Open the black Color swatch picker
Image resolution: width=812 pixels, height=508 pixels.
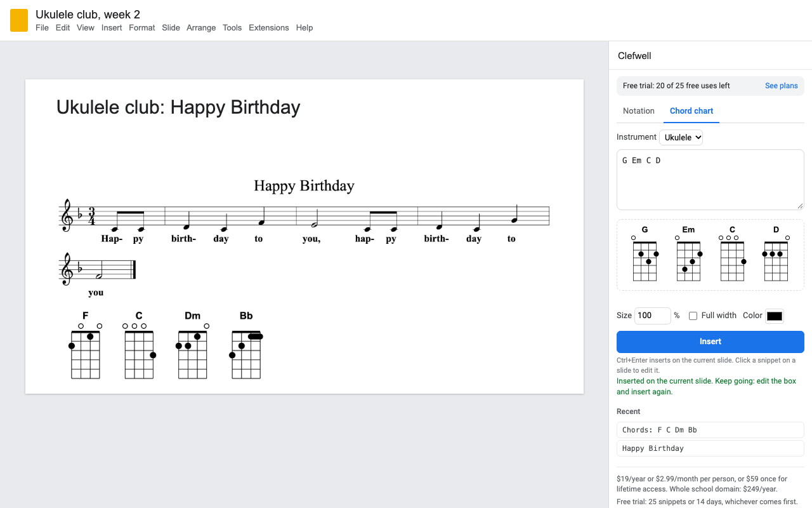775,316
